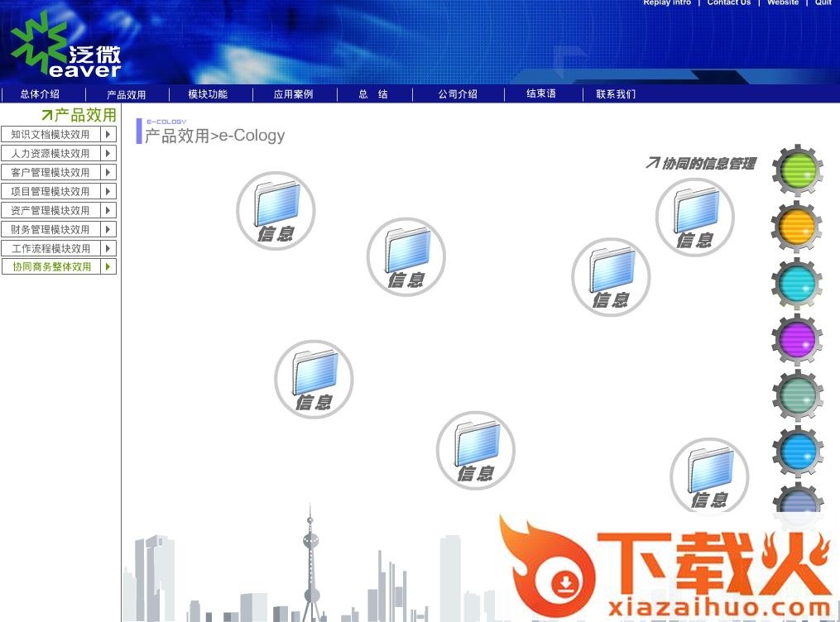The image size is (840, 622).
Task: Click the Quit link
Action: pyautogui.click(x=823, y=3)
